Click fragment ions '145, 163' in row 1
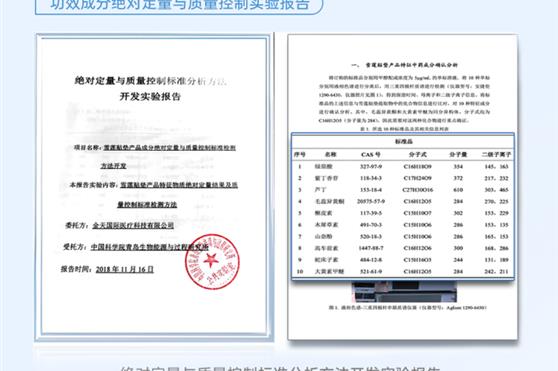 tap(496, 166)
